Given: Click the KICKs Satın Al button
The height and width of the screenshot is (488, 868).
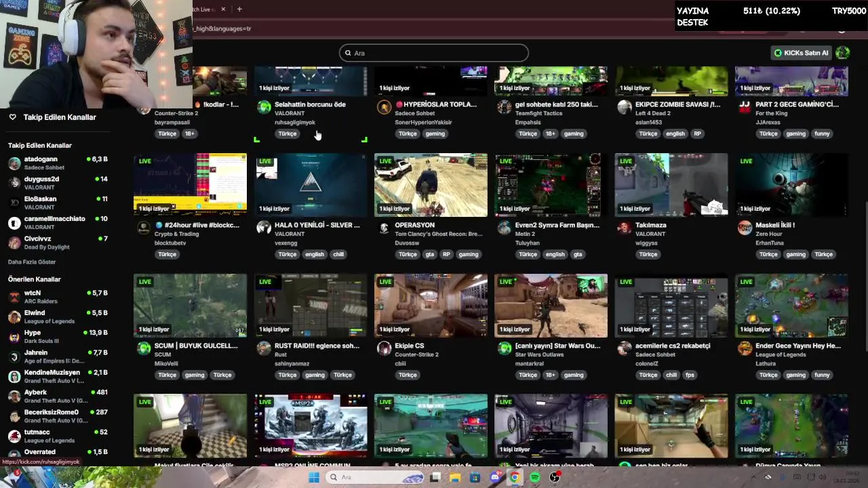Looking at the screenshot, I should [802, 53].
